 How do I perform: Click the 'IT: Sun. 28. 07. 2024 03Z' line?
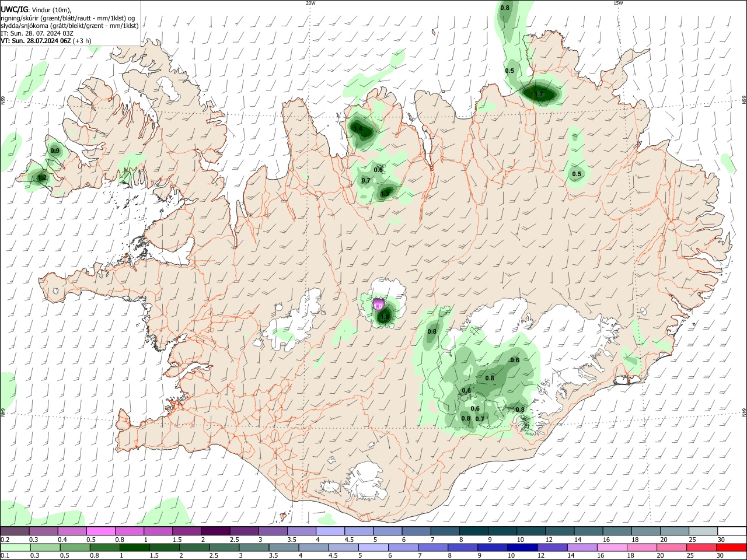pyautogui.click(x=37, y=33)
